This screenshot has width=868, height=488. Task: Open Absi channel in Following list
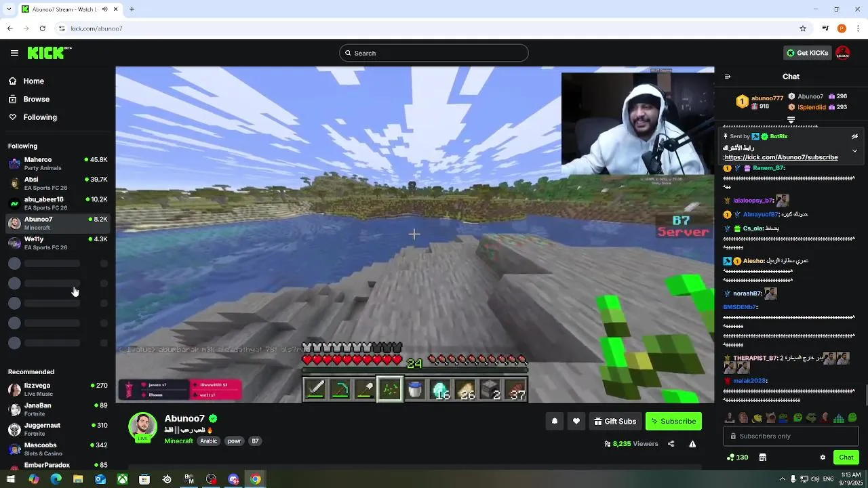point(57,183)
